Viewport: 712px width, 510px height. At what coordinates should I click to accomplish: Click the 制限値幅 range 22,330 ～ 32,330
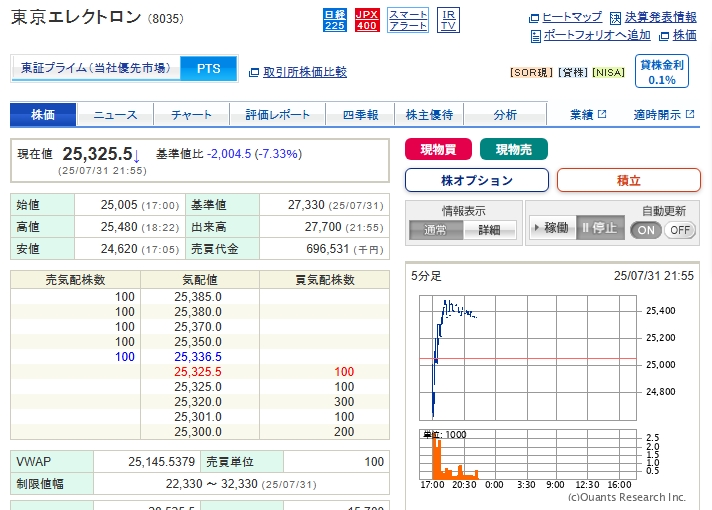[212, 484]
